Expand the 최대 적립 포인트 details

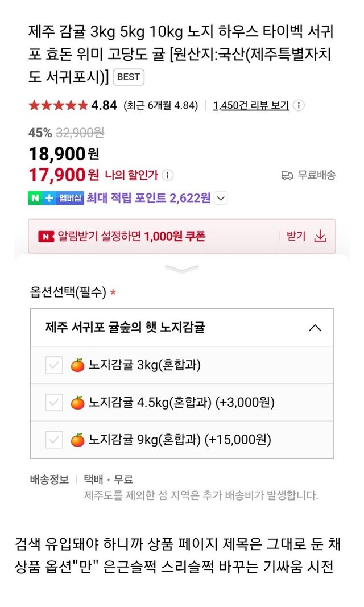[x=220, y=198]
